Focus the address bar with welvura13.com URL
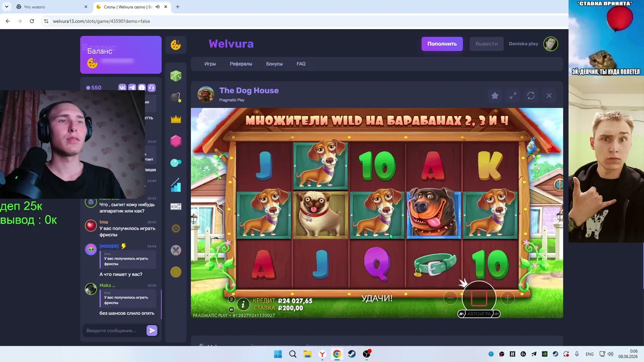 tap(302, 21)
